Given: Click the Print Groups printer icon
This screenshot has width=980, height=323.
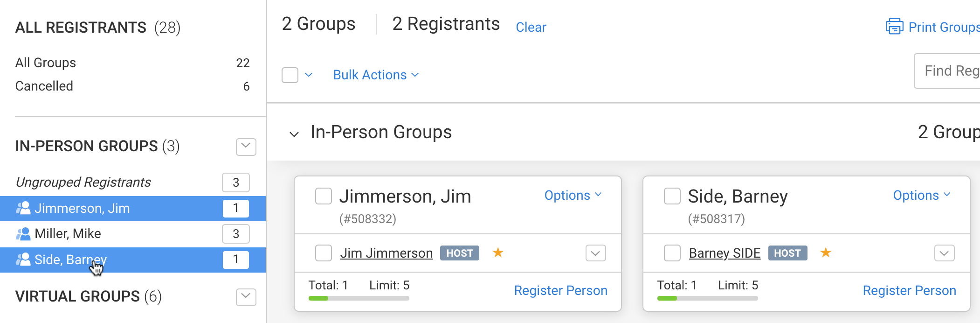Looking at the screenshot, I should 894,27.
